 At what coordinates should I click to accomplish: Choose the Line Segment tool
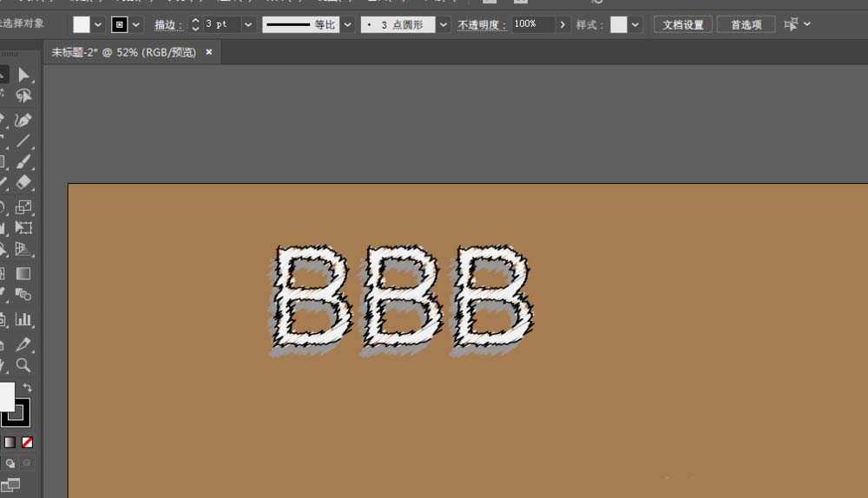click(23, 141)
